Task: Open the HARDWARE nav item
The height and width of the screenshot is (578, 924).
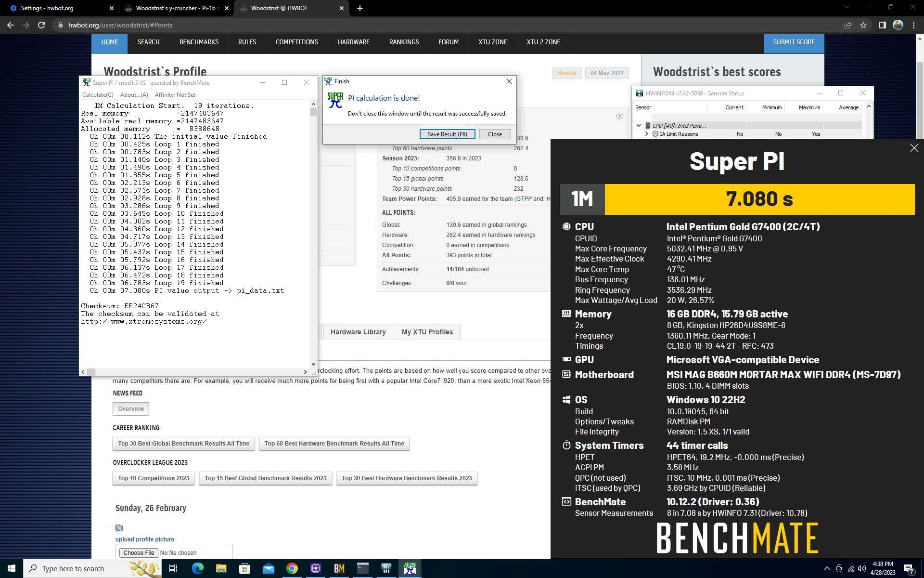Action: [x=353, y=42]
